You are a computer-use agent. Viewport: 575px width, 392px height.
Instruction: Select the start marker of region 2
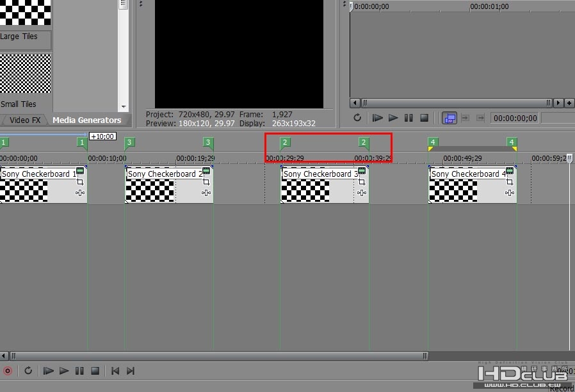285,142
